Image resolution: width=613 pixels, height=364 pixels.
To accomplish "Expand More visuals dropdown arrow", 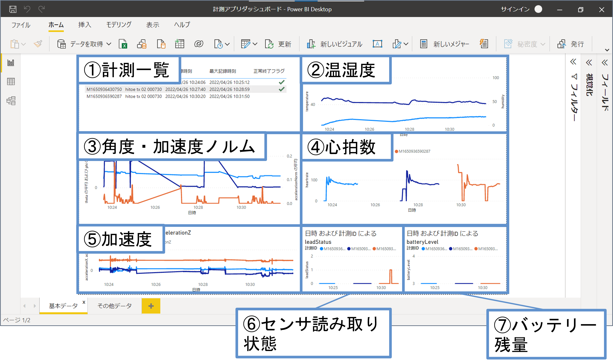I will (406, 44).
